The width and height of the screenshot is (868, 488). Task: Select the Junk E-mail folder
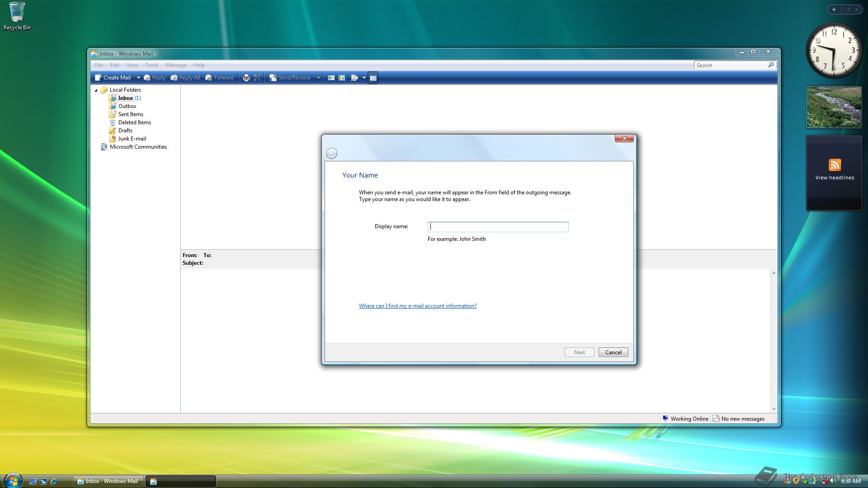[x=127, y=139]
